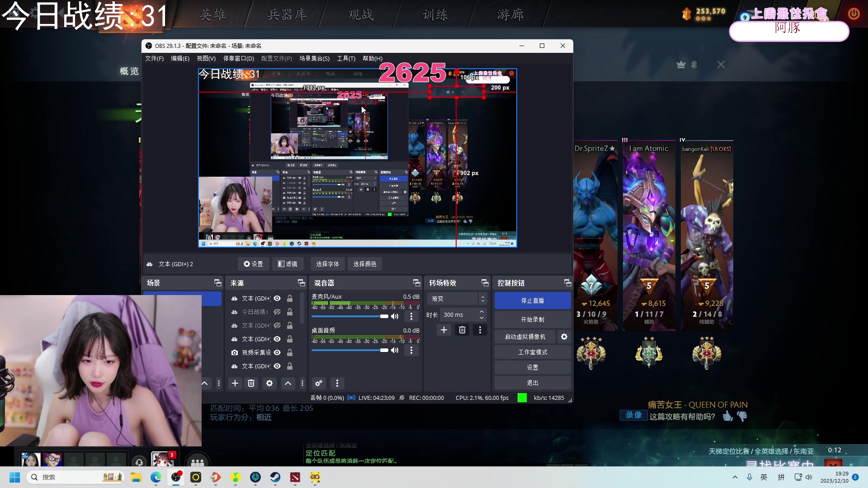Screen dimensions: 868x488
Task: Open the 文件(F) menu
Action: 154,58
